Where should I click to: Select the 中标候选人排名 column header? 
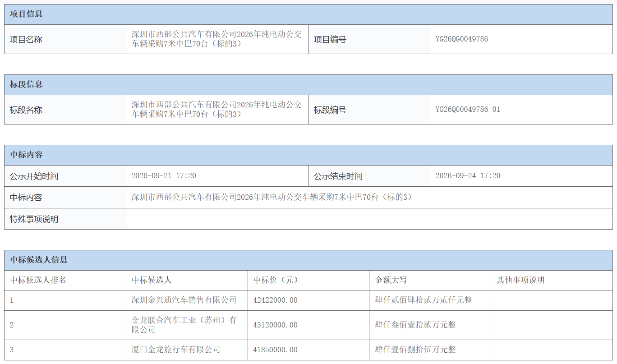65,280
